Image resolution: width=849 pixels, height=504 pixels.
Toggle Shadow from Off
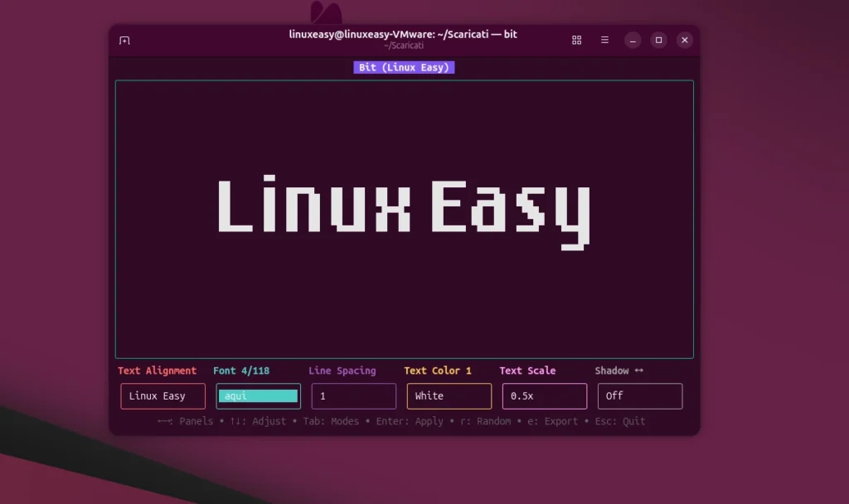pos(639,396)
